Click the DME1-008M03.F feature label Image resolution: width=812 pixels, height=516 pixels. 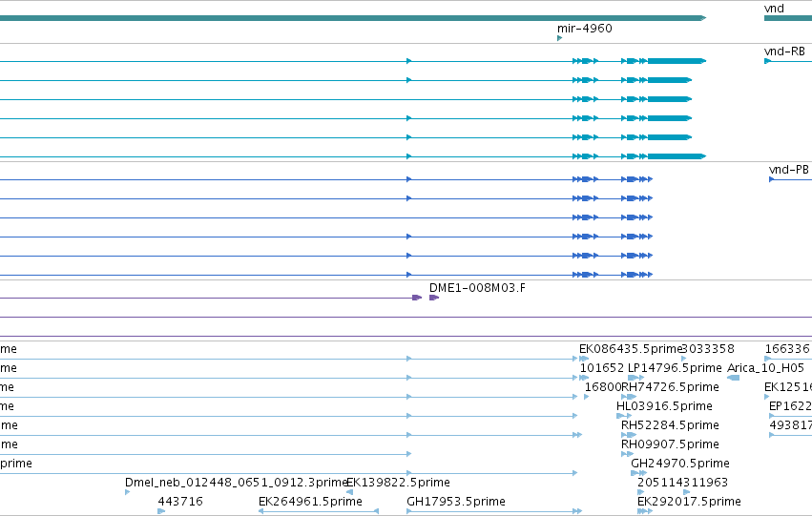477,288
